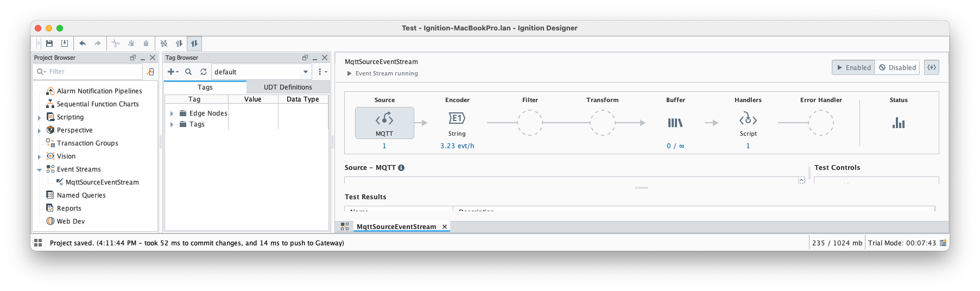
Task: Select the Named Queries node
Action: 81,195
